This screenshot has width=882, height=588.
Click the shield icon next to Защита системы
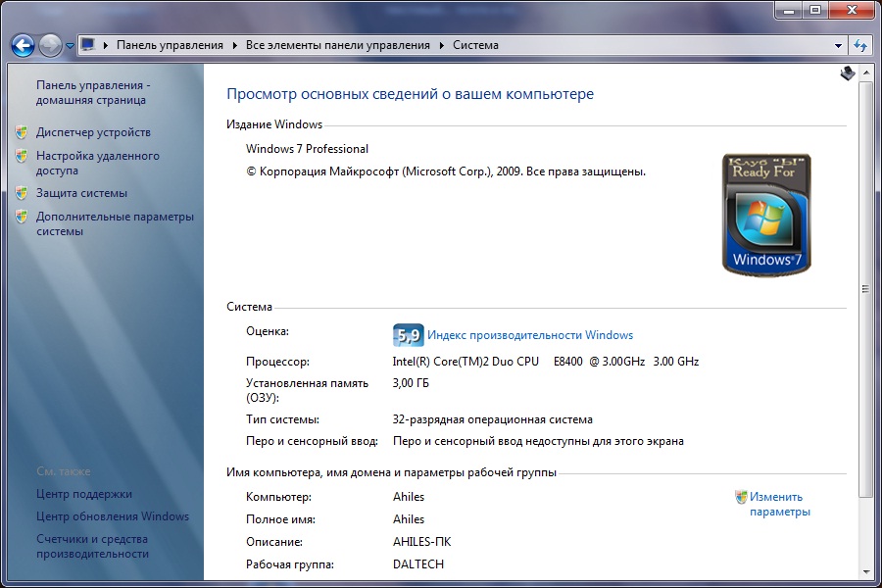pos(22,193)
